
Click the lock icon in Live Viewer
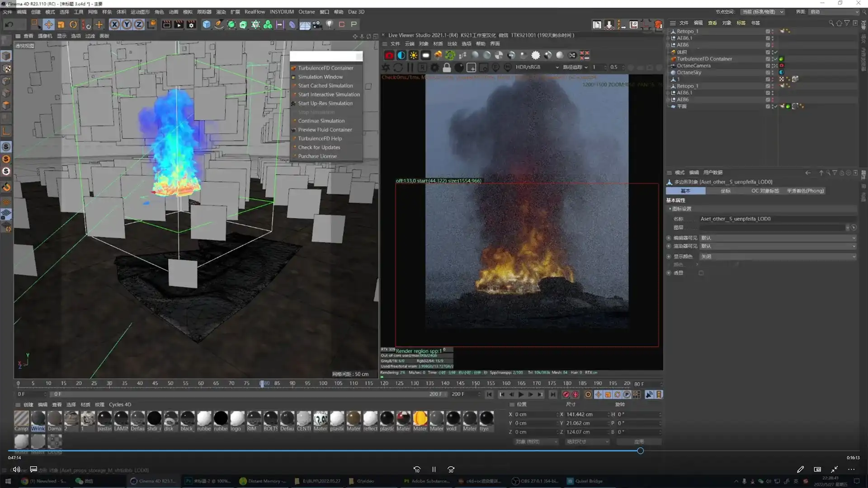click(447, 67)
